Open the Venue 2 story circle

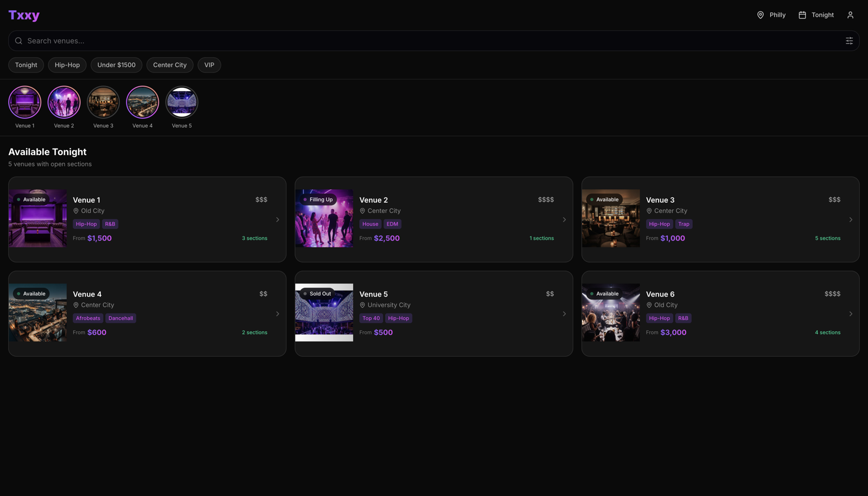click(64, 102)
